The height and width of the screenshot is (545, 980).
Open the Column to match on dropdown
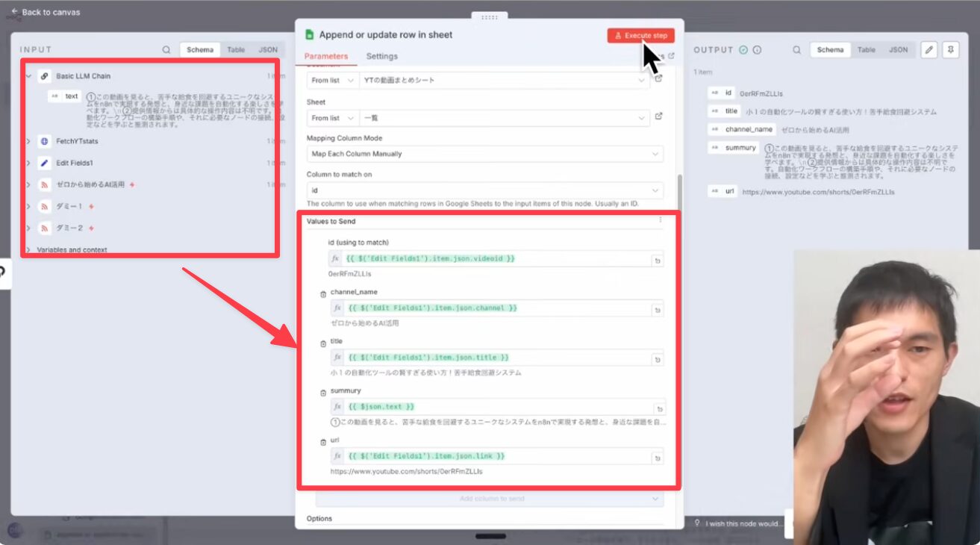484,190
